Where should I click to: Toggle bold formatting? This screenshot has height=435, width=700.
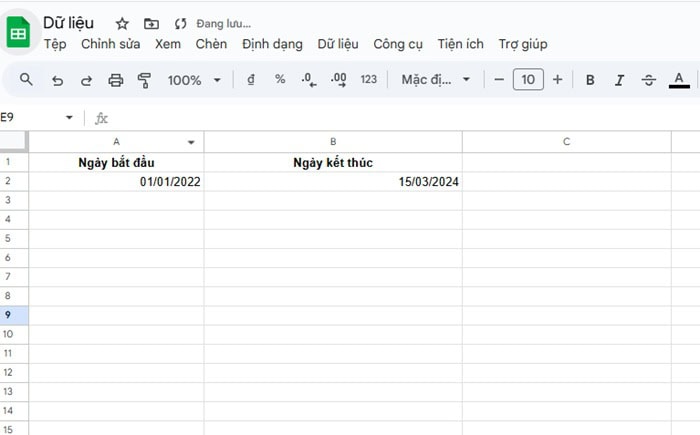pos(590,80)
